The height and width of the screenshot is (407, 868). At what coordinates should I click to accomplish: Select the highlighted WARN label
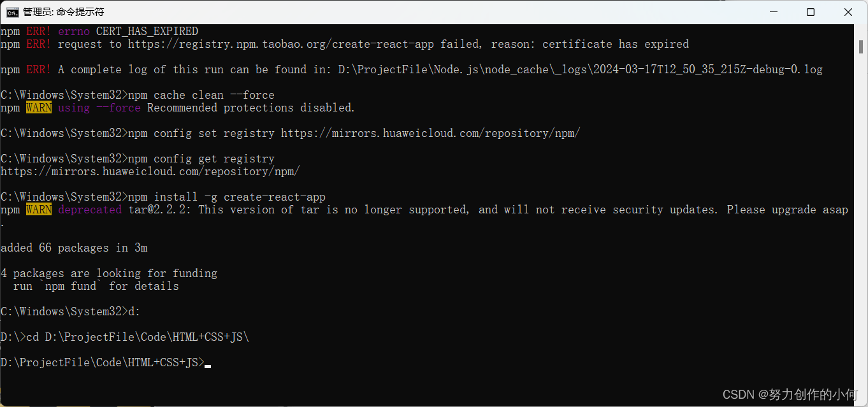[x=38, y=107]
